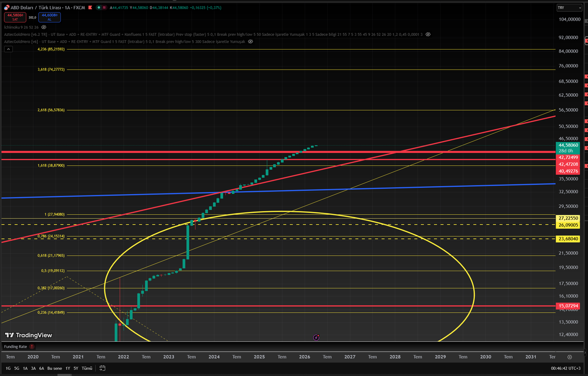This screenshot has height=376, width=588.
Task: Click the yellow 27,22550 price label
Action: [x=568, y=218]
